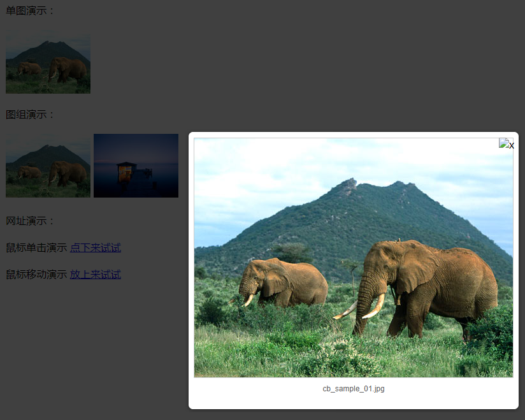Click the 单图演示： heading
This screenshot has height=420, width=525.
(x=30, y=11)
